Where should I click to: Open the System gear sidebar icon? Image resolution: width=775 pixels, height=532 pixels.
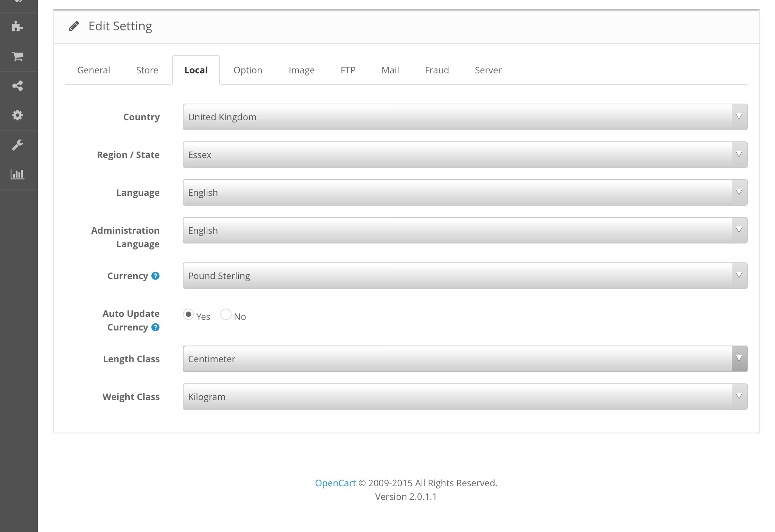(x=17, y=115)
